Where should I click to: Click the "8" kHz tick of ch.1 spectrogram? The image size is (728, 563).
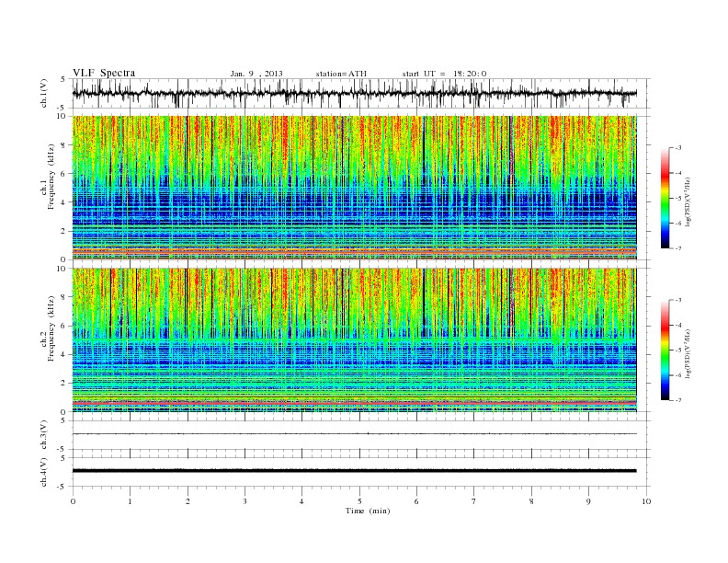[63, 145]
